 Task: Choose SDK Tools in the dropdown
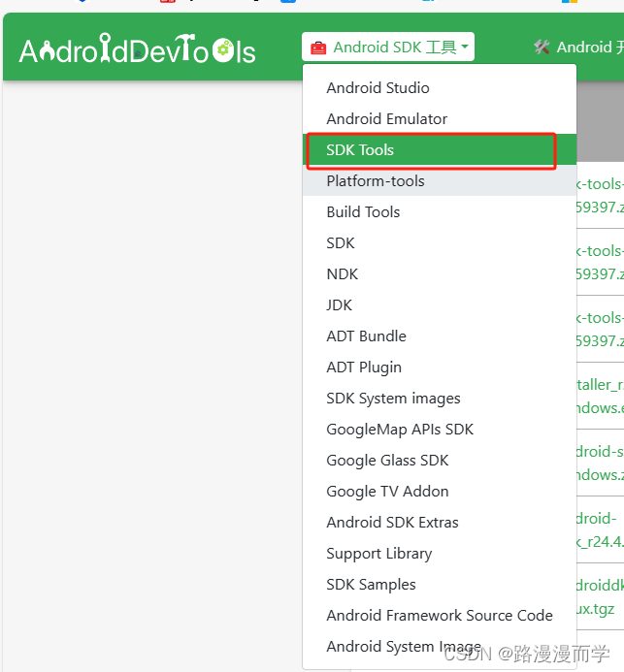tap(440, 150)
